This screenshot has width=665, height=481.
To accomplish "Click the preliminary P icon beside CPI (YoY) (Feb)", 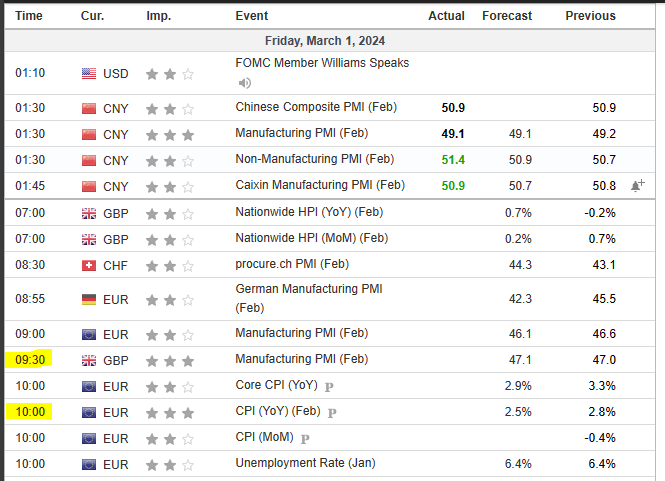I will coord(332,412).
